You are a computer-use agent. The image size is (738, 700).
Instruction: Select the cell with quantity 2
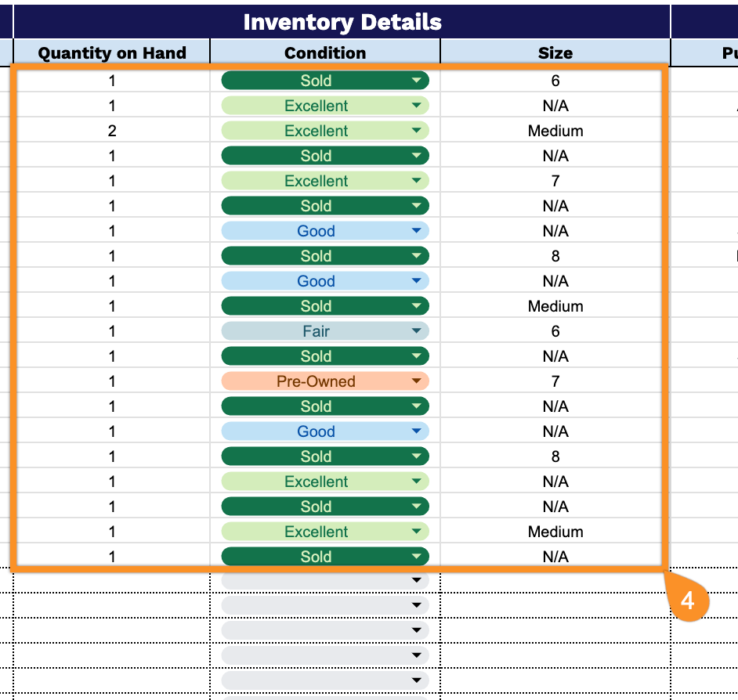click(x=112, y=131)
